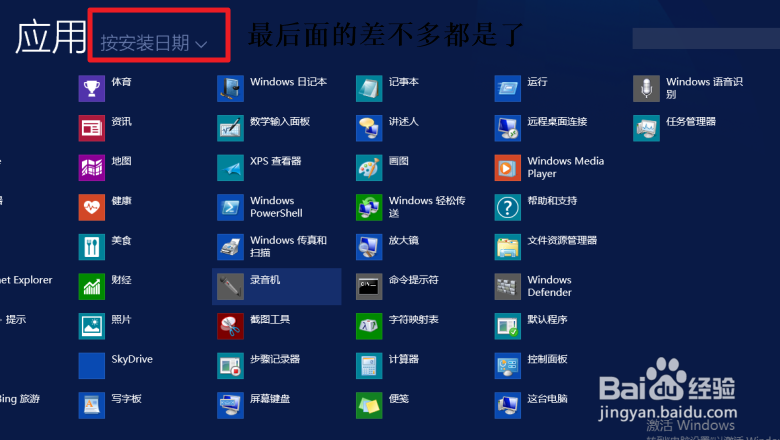Launch the 美食 food app icon
This screenshot has width=780, height=440.
(92, 247)
